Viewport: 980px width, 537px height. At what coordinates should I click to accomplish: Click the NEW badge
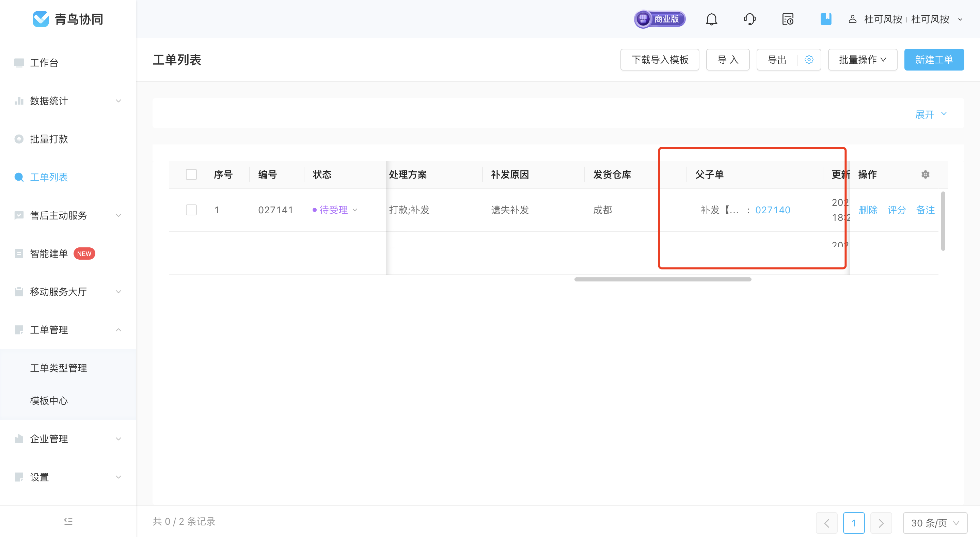(84, 254)
